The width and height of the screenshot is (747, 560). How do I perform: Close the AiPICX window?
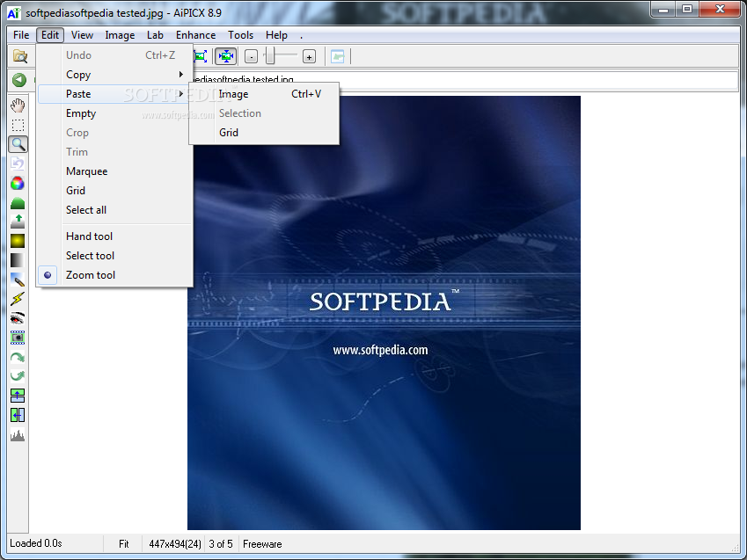tap(721, 9)
